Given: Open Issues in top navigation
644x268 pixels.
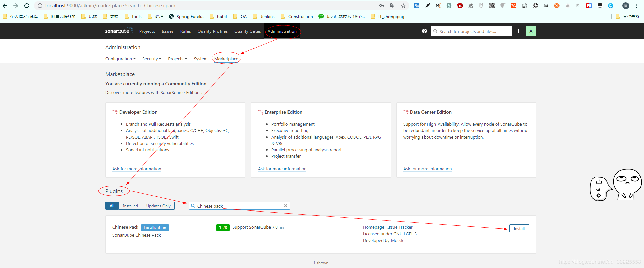Looking at the screenshot, I should (167, 31).
